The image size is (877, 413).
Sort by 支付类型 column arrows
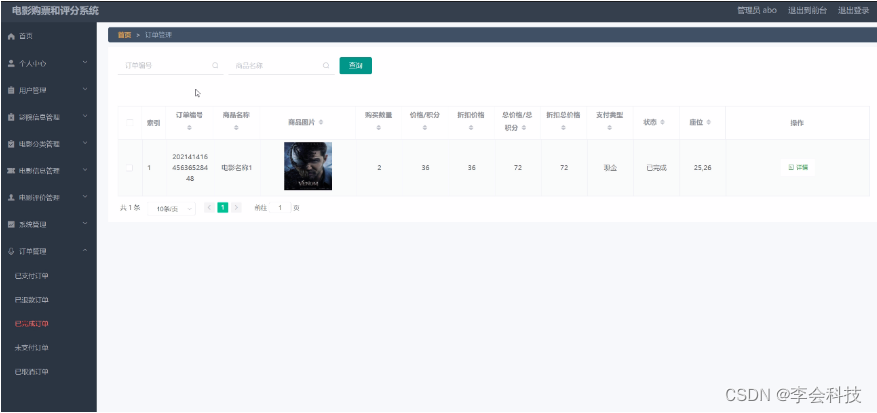(x=610, y=128)
